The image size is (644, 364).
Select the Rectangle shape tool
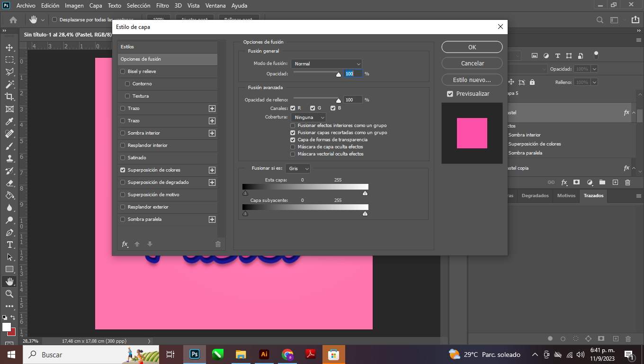(x=9, y=269)
